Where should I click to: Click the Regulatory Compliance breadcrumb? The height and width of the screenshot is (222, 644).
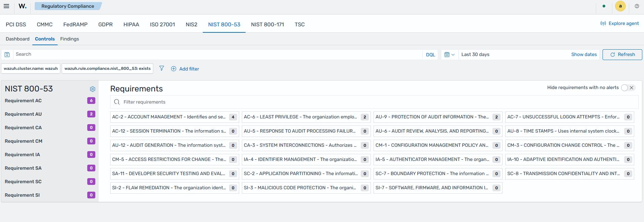click(x=68, y=6)
